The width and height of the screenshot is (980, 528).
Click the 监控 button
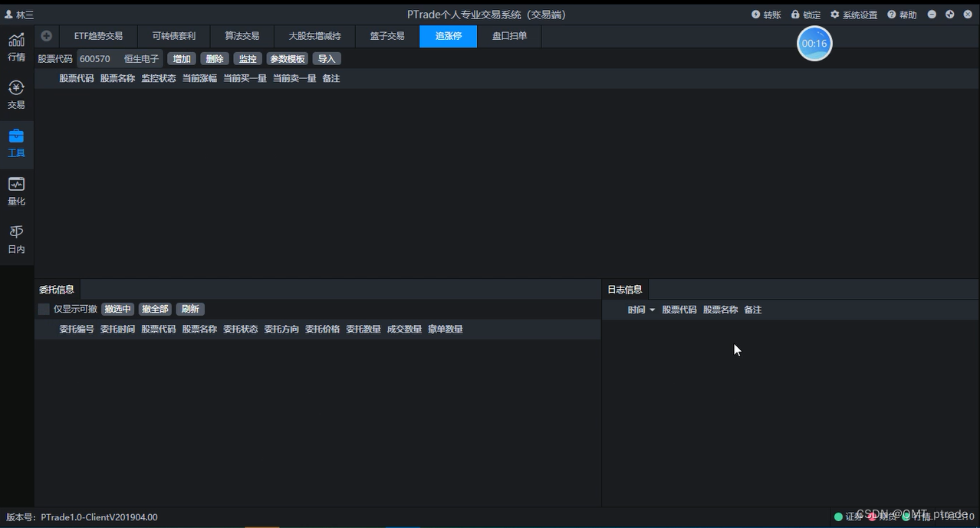tap(248, 59)
